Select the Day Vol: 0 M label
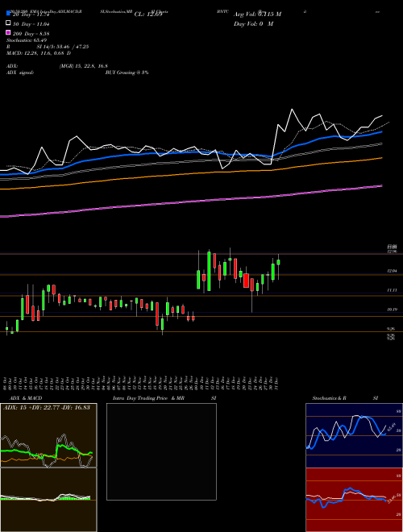403x532 pixels. pos(253,23)
